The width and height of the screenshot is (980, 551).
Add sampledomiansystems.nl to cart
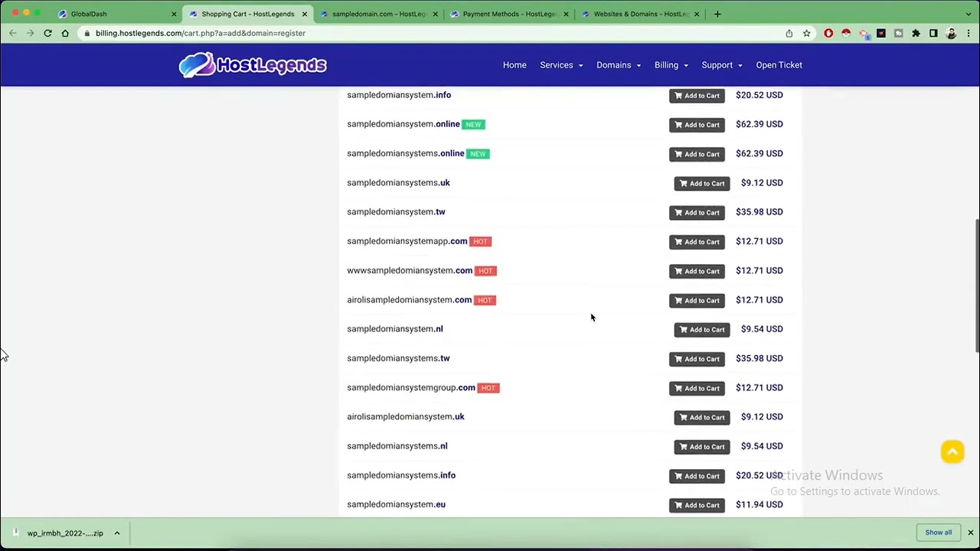pyautogui.click(x=702, y=447)
